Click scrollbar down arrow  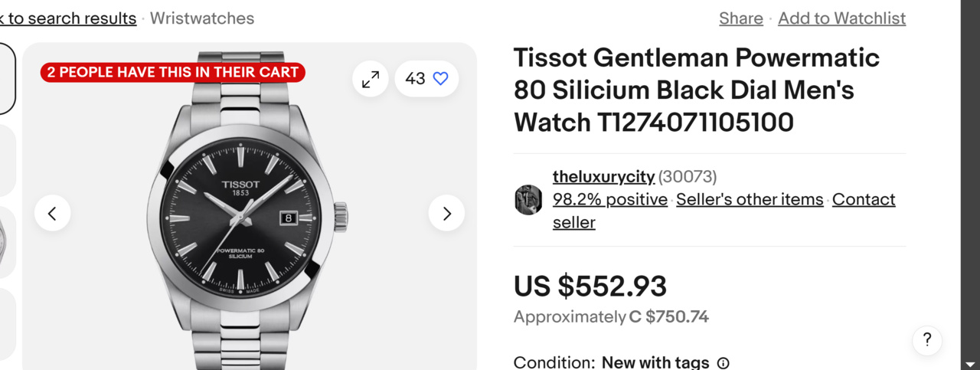pyautogui.click(x=970, y=363)
